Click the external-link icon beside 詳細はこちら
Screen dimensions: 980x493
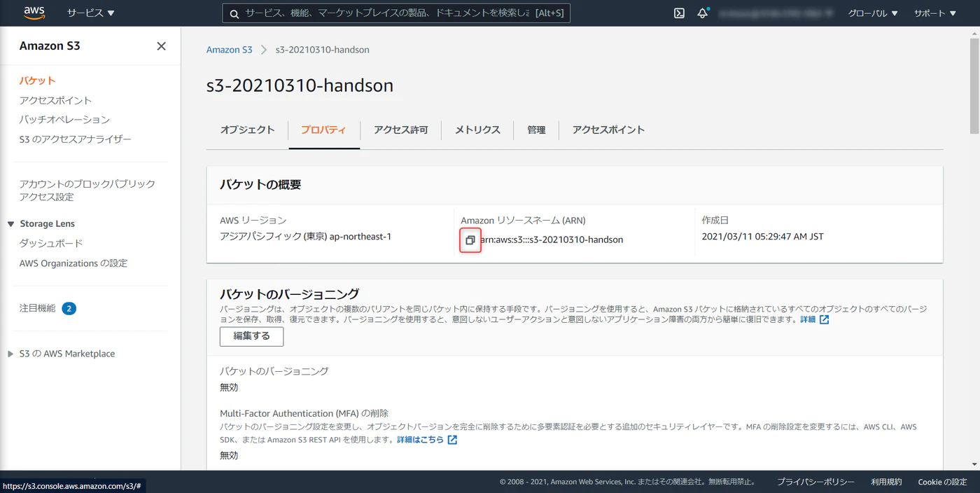click(452, 440)
